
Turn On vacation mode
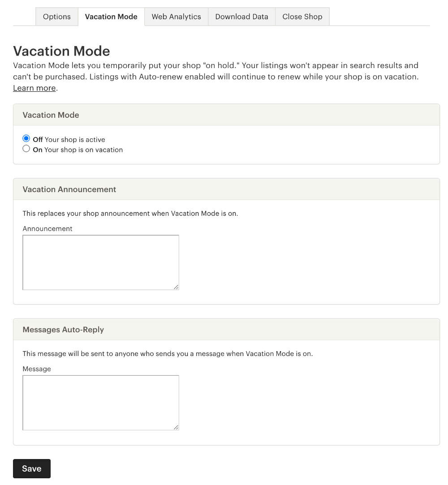[x=26, y=148]
